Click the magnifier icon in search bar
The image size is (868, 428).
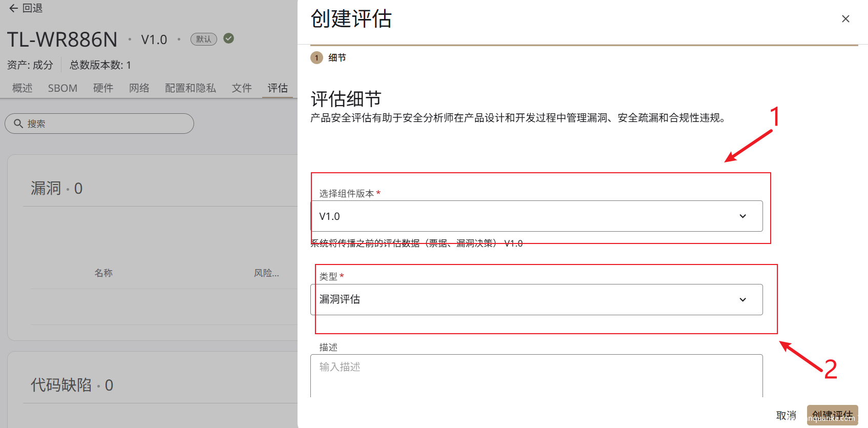point(18,124)
